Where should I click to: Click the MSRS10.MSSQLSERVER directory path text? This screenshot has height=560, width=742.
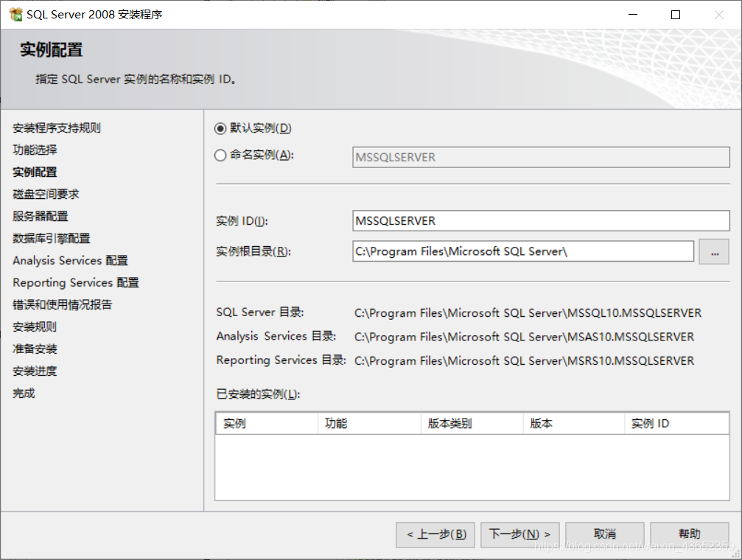coord(524,361)
